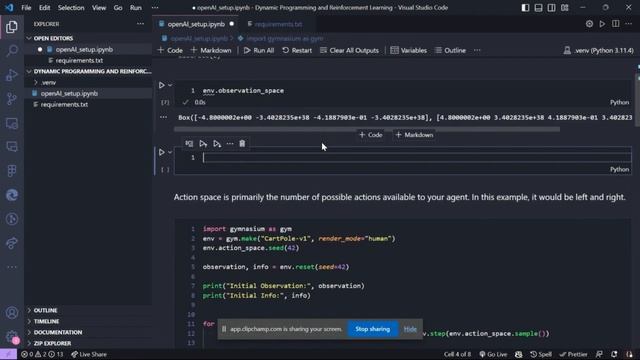Open the File menu
The width and height of the screenshot is (640, 360).
tap(26, 8)
